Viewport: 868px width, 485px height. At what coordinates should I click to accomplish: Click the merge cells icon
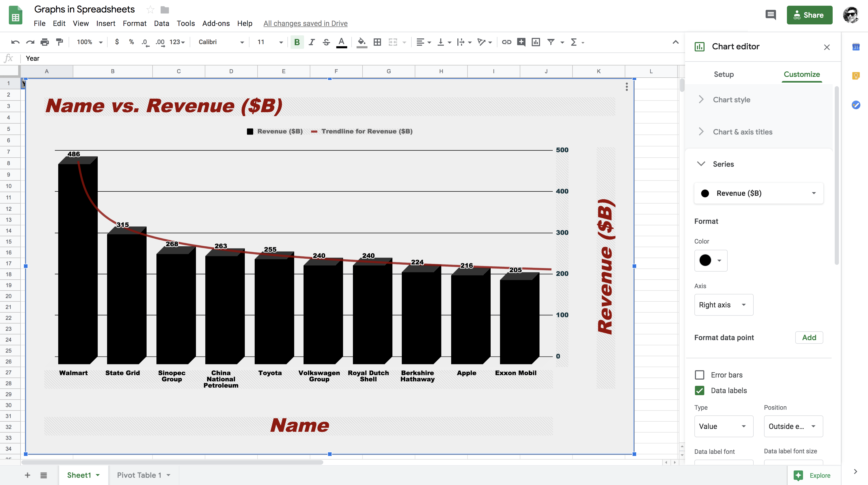[x=393, y=42]
